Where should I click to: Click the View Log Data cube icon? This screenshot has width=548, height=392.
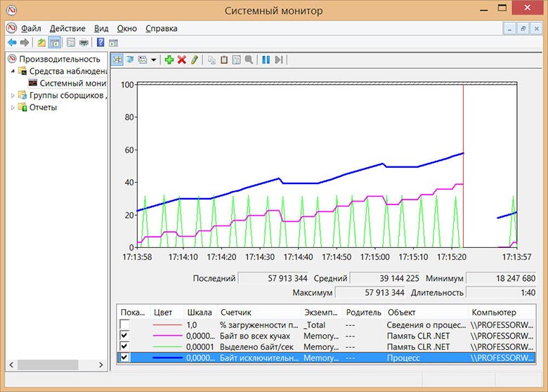(x=130, y=60)
